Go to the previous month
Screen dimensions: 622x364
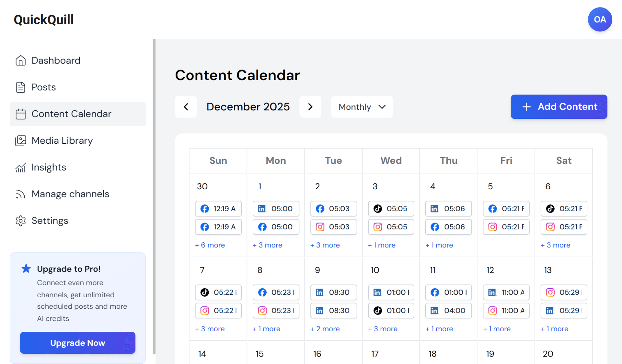[186, 107]
